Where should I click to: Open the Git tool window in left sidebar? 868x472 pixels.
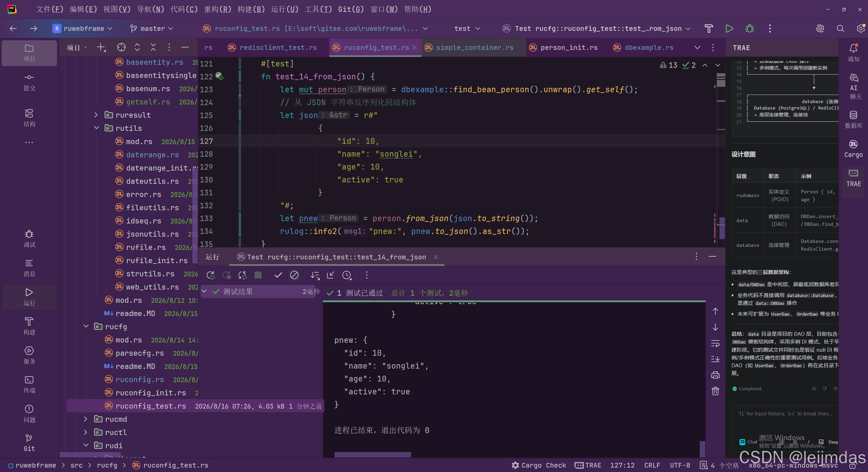[29, 443]
